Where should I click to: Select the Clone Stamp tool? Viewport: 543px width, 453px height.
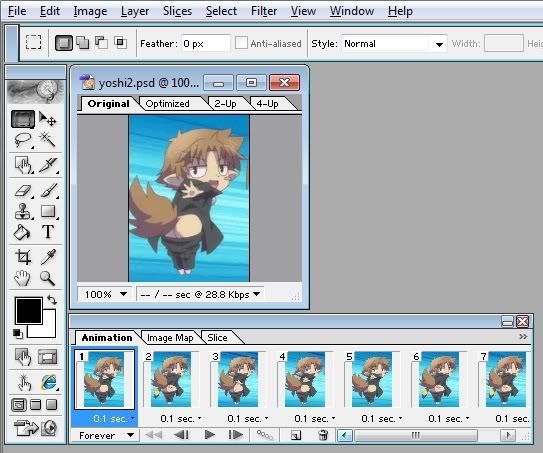(x=23, y=211)
